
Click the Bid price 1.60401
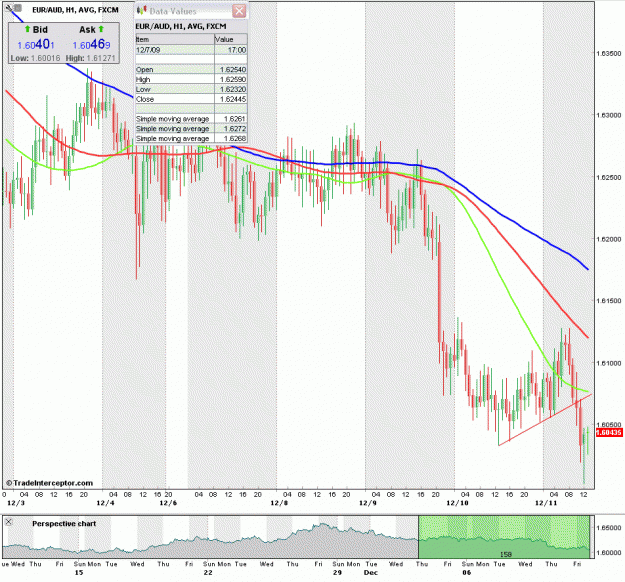(36, 45)
